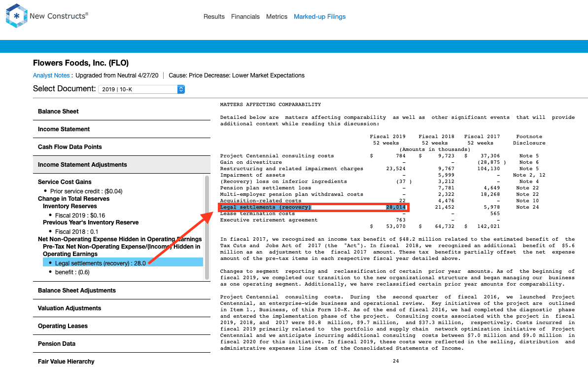Open the Analyst Notes link

[51, 75]
